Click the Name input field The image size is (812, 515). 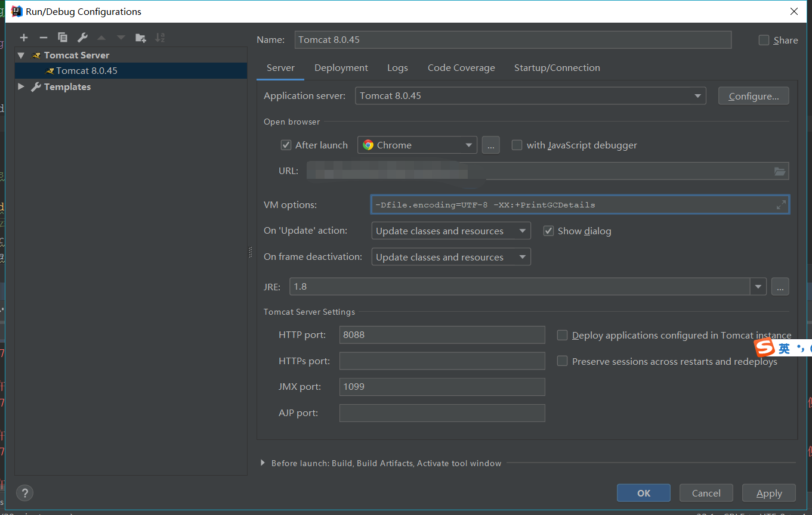pos(513,40)
